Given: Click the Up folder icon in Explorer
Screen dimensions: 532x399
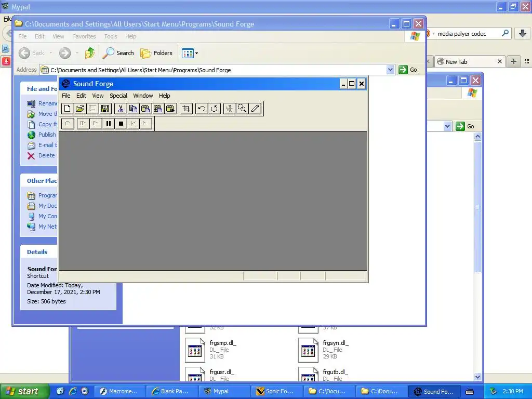Looking at the screenshot, I should point(90,53).
